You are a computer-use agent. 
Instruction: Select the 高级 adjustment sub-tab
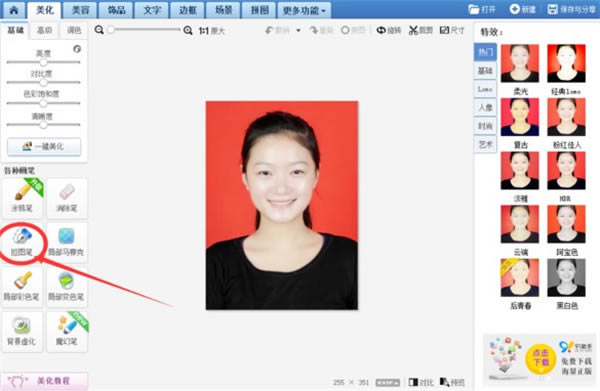point(44,30)
